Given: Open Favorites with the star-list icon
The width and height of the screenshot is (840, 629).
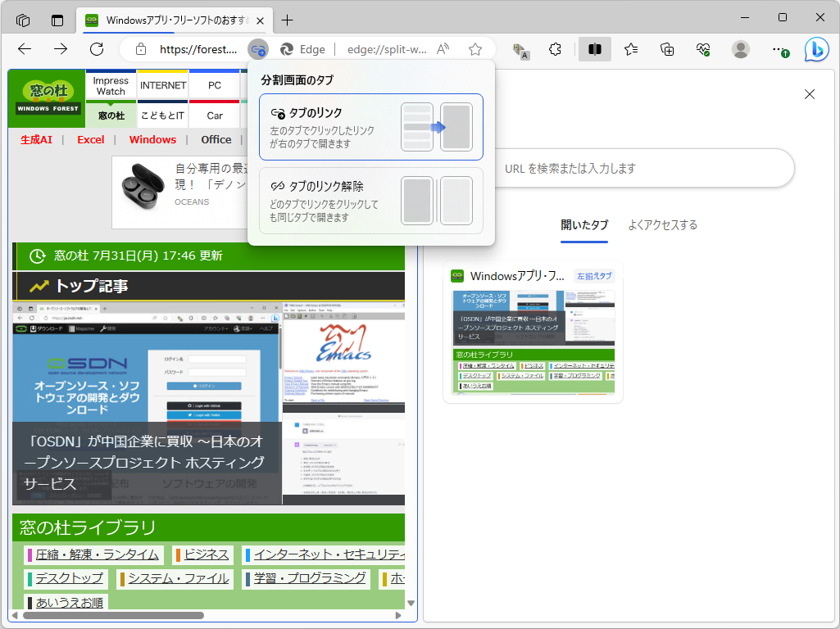Looking at the screenshot, I should coord(630,49).
